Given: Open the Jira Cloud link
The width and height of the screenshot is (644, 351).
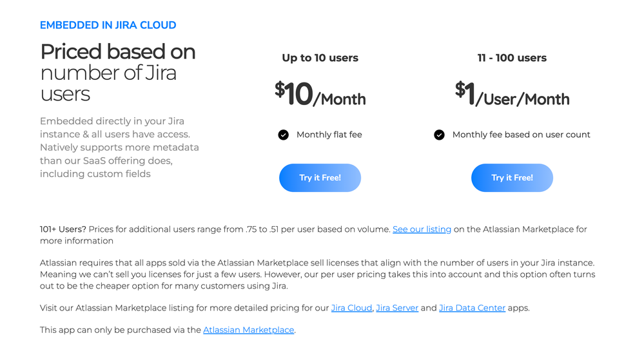Looking at the screenshot, I should [351, 308].
